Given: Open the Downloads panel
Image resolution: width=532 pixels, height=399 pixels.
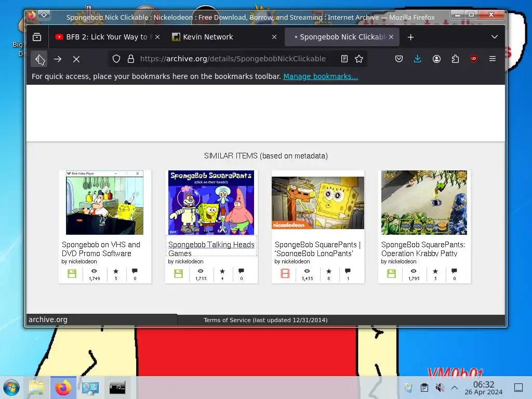Looking at the screenshot, I should point(418,59).
